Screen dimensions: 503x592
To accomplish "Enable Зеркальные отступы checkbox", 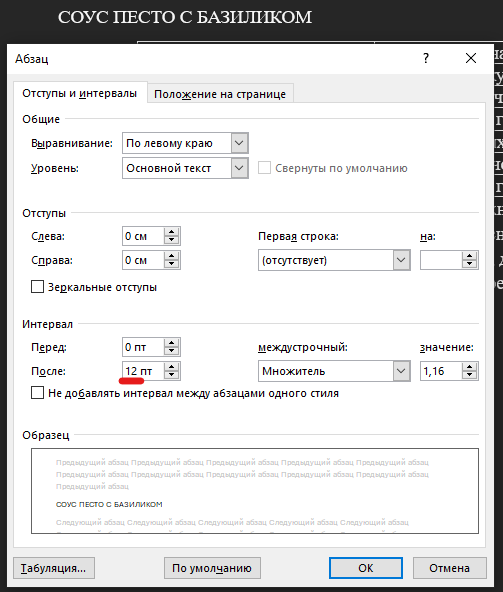I will click(x=37, y=287).
